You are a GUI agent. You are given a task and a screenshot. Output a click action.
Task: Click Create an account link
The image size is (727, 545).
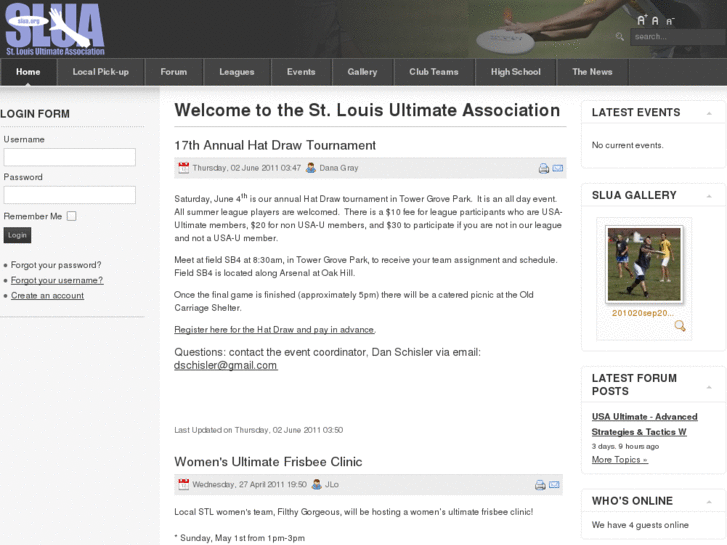click(x=47, y=295)
